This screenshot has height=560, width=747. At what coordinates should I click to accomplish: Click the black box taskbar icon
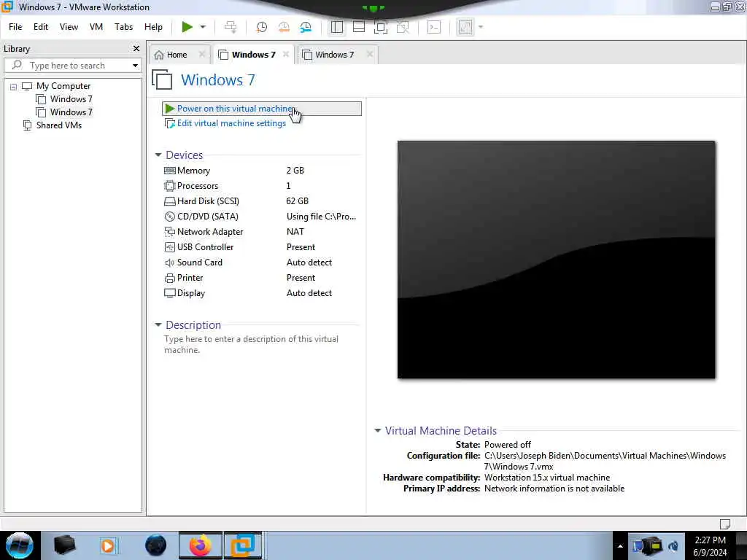point(65,545)
